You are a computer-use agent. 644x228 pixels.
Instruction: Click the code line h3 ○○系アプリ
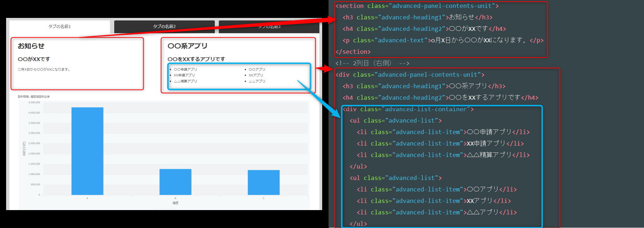[424, 86]
